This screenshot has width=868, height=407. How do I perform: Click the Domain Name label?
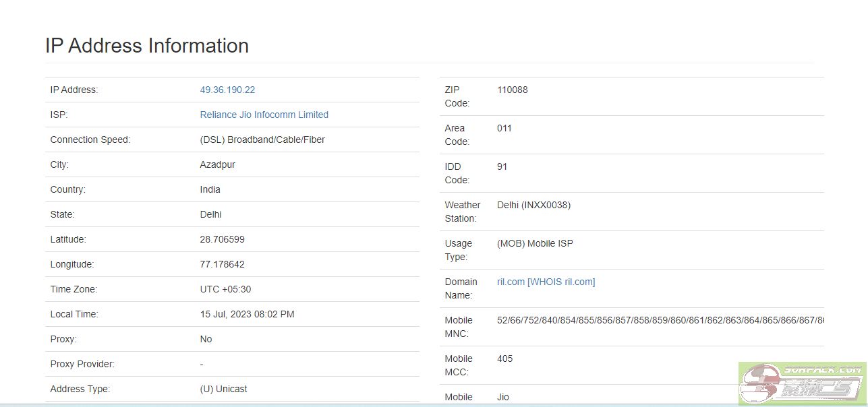[461, 288]
